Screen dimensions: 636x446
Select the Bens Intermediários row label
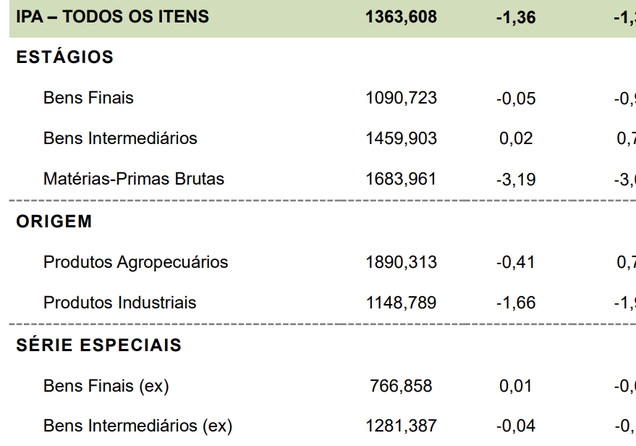click(x=120, y=139)
